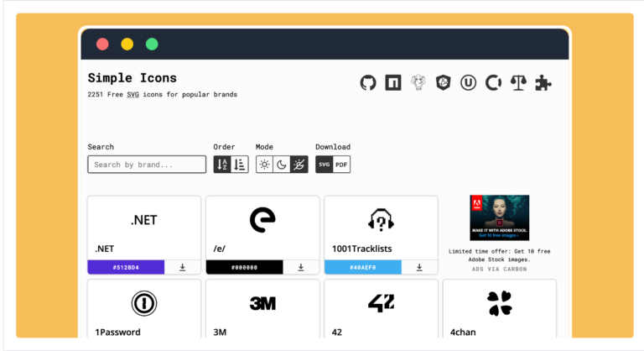644x351 pixels.
Task: Click the legal scales icon
Action: 518,82
